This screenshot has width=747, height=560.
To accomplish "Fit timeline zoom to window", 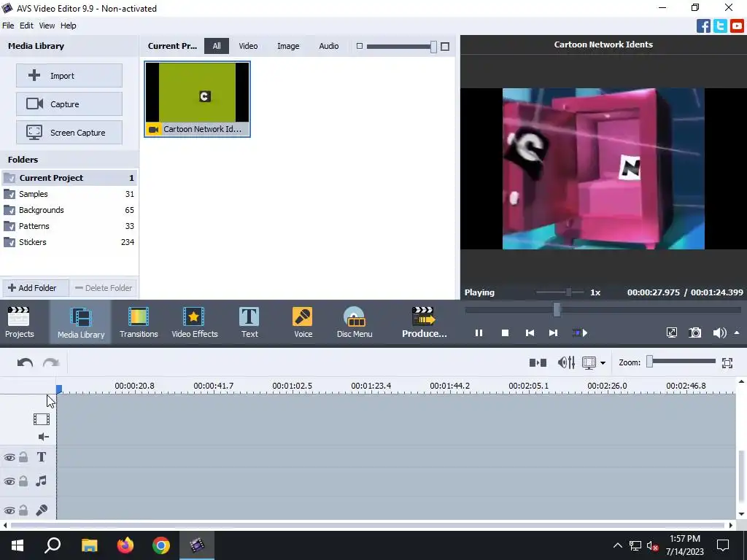I will [727, 363].
